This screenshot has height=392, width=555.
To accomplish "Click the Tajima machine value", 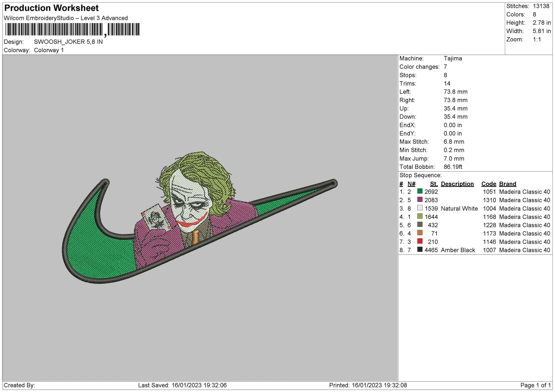I will (453, 58).
